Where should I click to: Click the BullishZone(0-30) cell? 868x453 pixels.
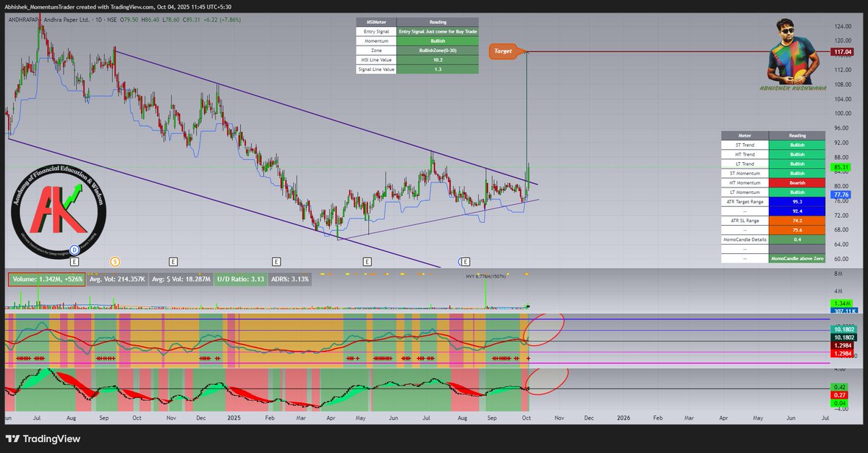click(x=438, y=51)
